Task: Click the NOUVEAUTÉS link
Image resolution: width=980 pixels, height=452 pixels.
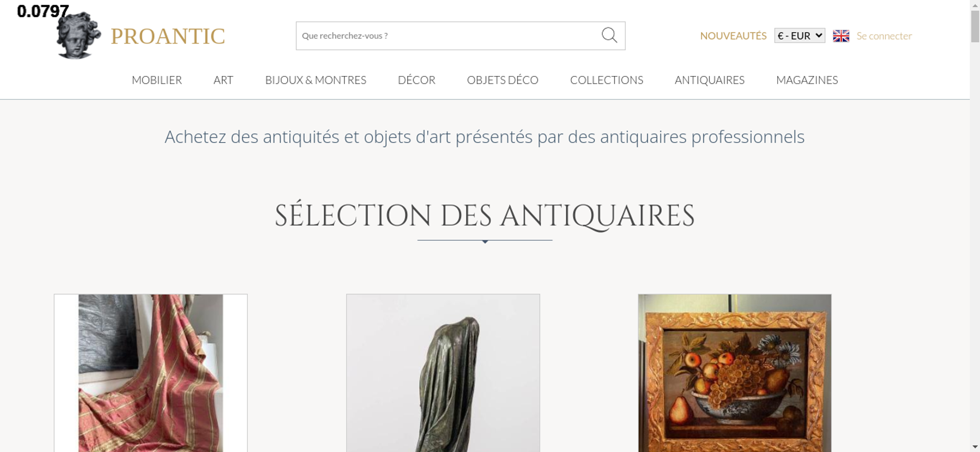Action: pyautogui.click(x=733, y=36)
